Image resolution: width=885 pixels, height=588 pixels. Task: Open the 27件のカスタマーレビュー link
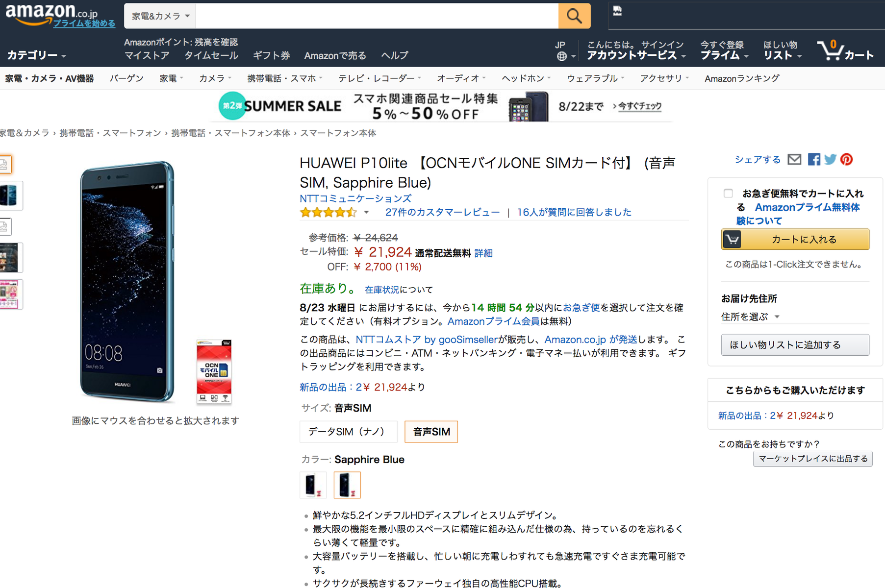[442, 212]
